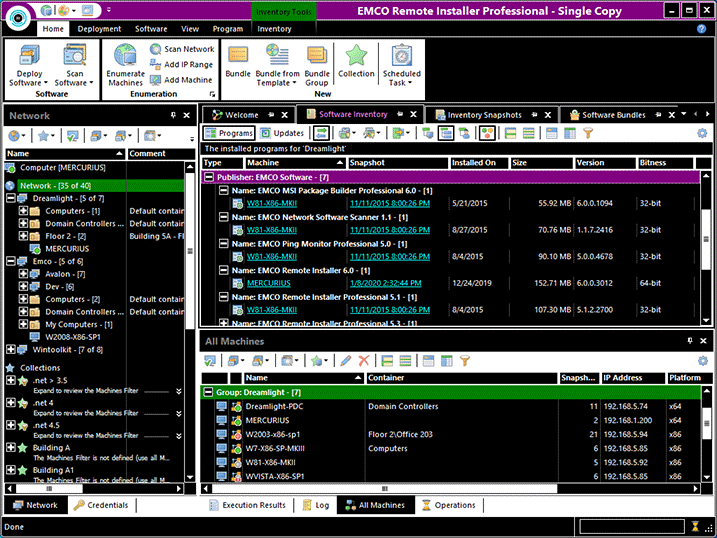Select the Dreamlight-PDC machine row
Image resolution: width=717 pixels, height=538 pixels.
pos(274,407)
